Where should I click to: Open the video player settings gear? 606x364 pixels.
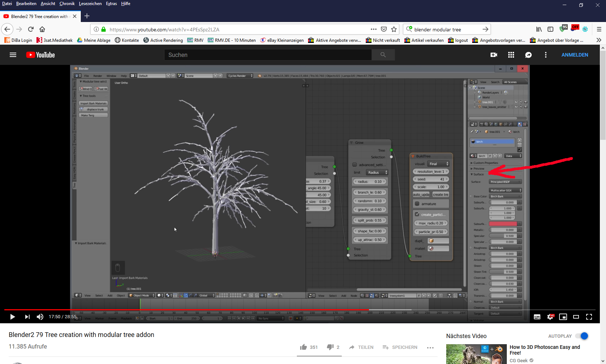[550, 317]
